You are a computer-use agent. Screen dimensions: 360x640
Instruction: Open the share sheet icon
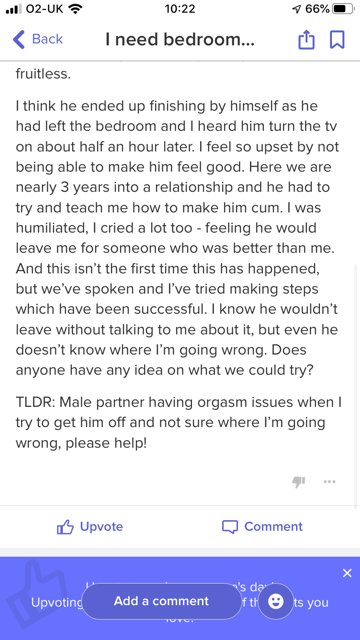pos(307,40)
